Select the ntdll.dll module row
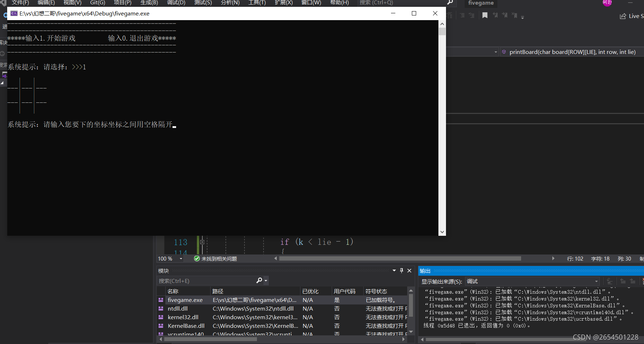Viewport: 644px width, 344px height. (x=282, y=308)
